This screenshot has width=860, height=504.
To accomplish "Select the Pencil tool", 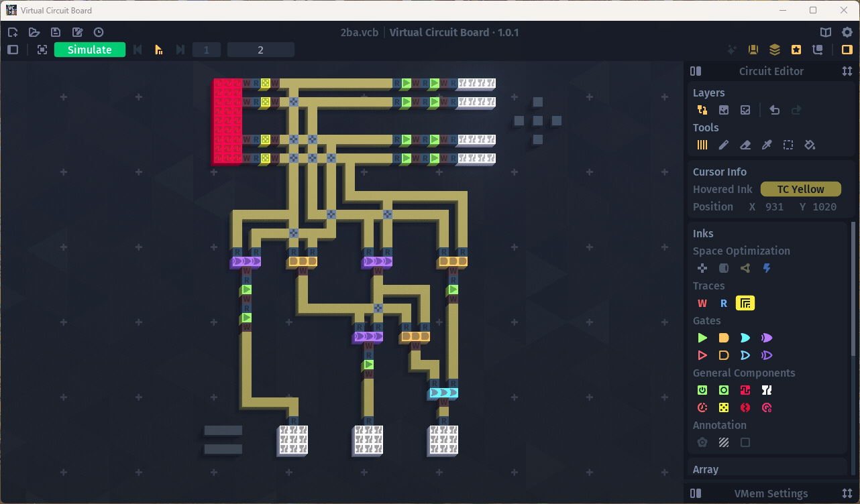I will coord(724,145).
